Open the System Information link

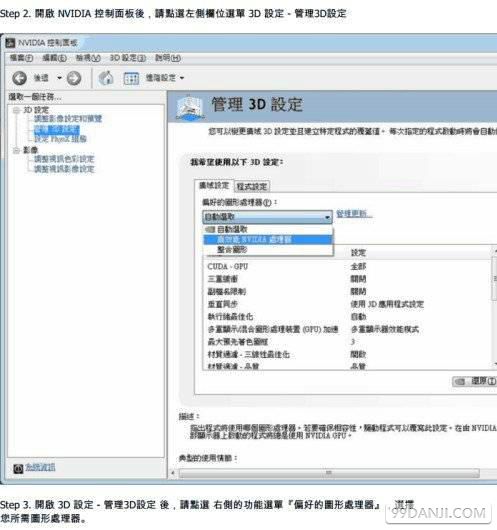click(x=40, y=467)
